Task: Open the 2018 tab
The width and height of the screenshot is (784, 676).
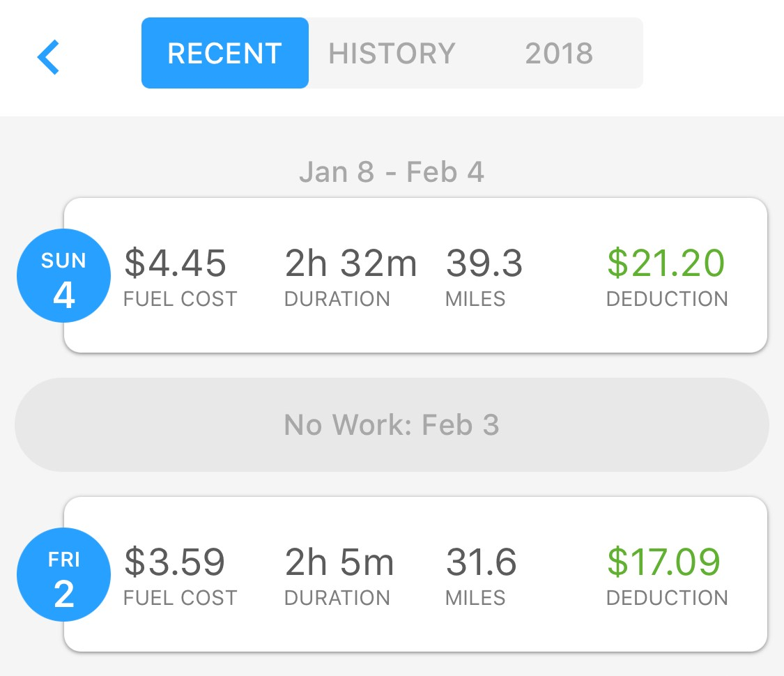Action: 559,54
